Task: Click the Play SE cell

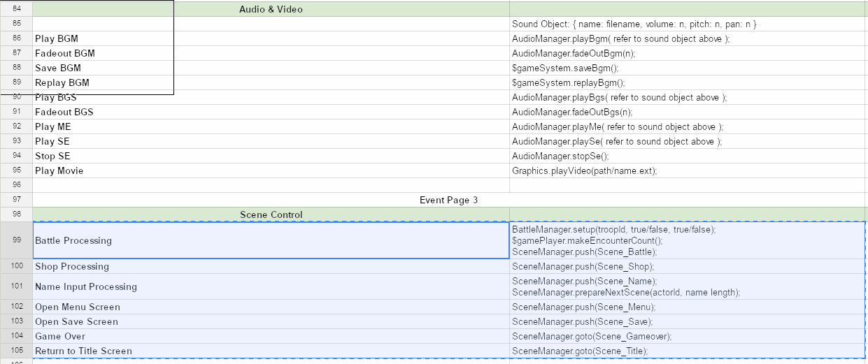Action: click(271, 141)
